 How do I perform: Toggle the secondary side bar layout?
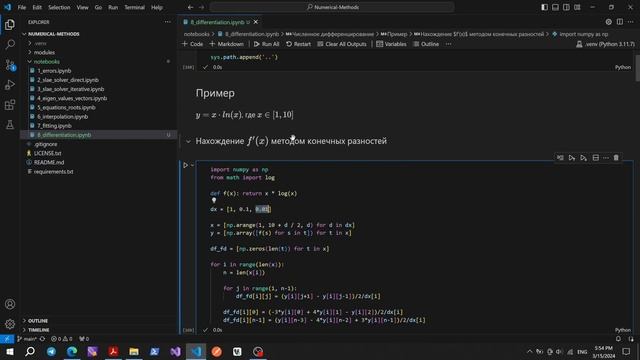[567, 7]
